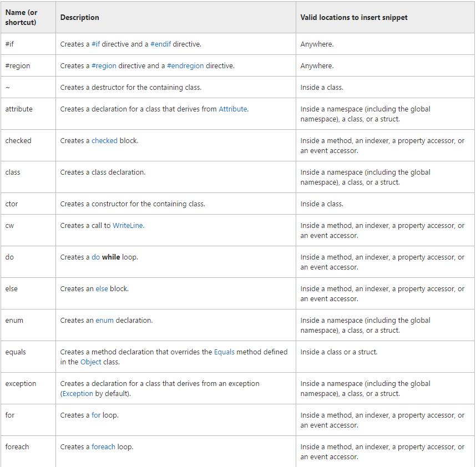Open the #if directive link
Image resolution: width=476 pixels, height=467 pixels.
tap(95, 44)
